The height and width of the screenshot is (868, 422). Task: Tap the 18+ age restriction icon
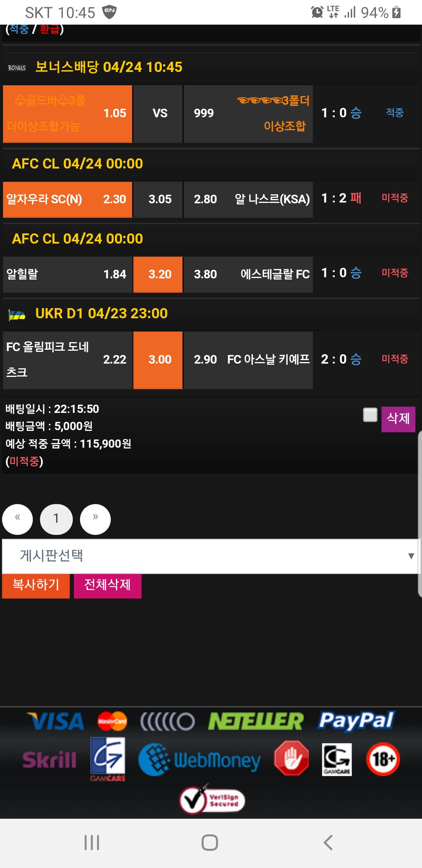(x=383, y=759)
